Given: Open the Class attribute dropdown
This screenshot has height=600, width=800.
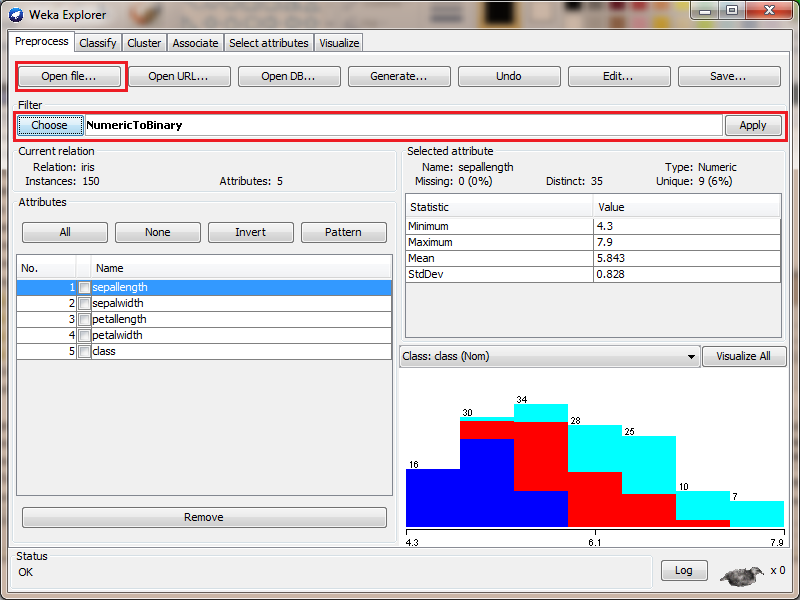Looking at the screenshot, I should point(549,356).
